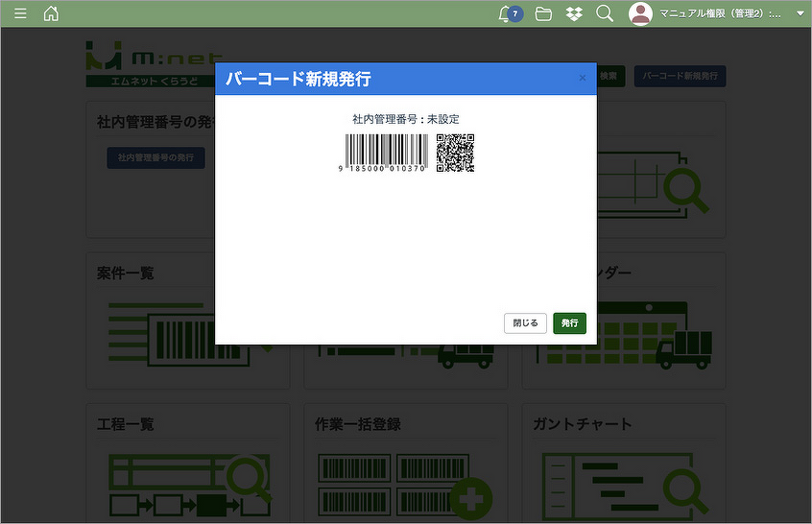Image resolution: width=812 pixels, height=524 pixels.
Task: Open the ガントチャート card icon
Action: pyautogui.click(x=624, y=486)
